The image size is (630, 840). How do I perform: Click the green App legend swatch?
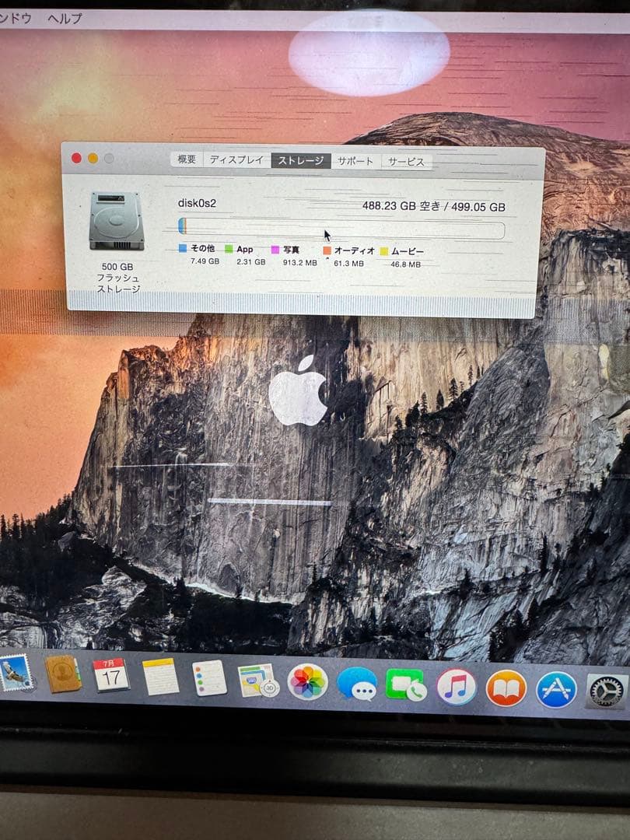(229, 249)
